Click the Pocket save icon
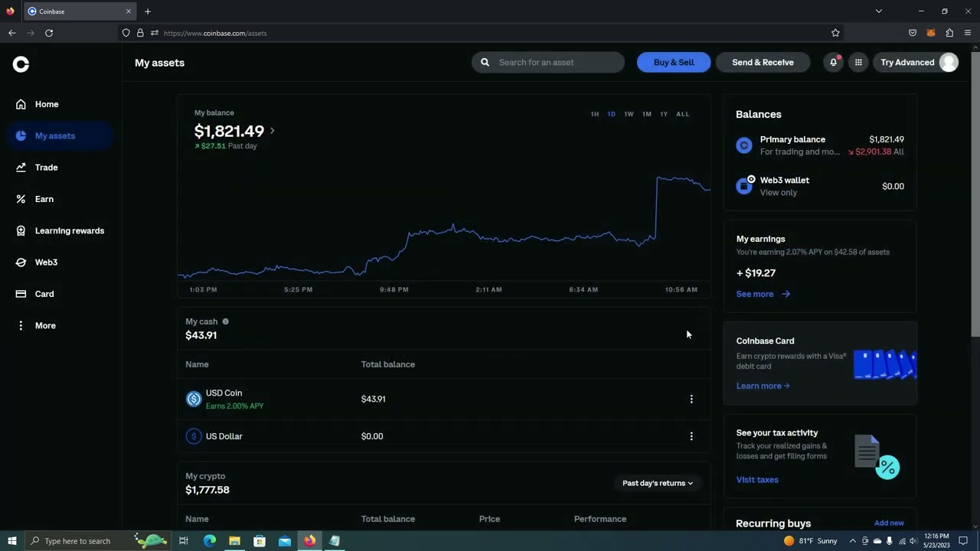The height and width of the screenshot is (551, 980). [x=913, y=33]
